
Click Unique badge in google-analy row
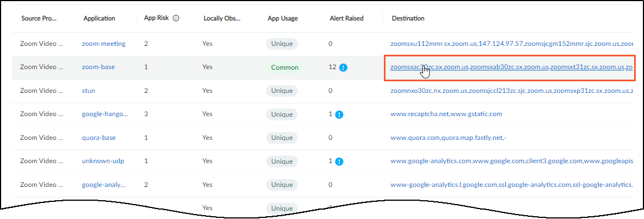[282, 185]
